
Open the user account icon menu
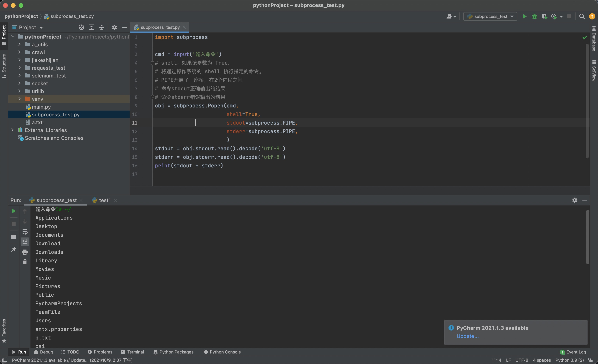click(x=451, y=16)
